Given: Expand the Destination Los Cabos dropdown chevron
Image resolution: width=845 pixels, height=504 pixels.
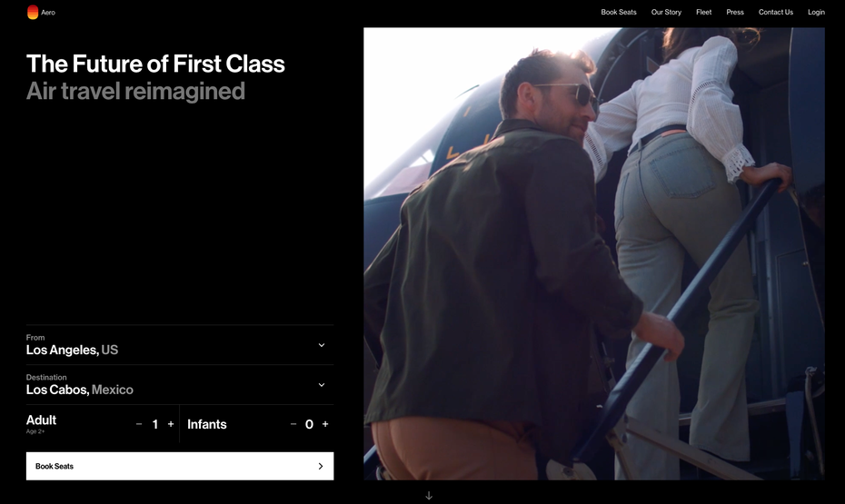Looking at the screenshot, I should [x=322, y=385].
